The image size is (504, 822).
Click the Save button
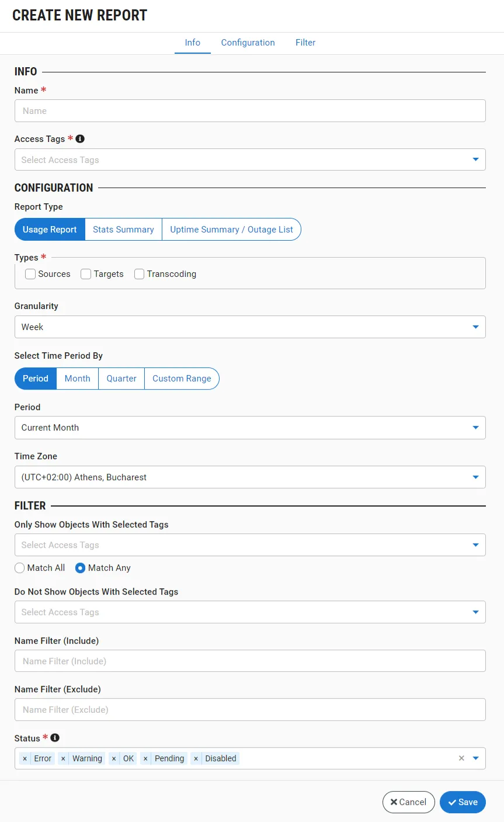tap(463, 802)
